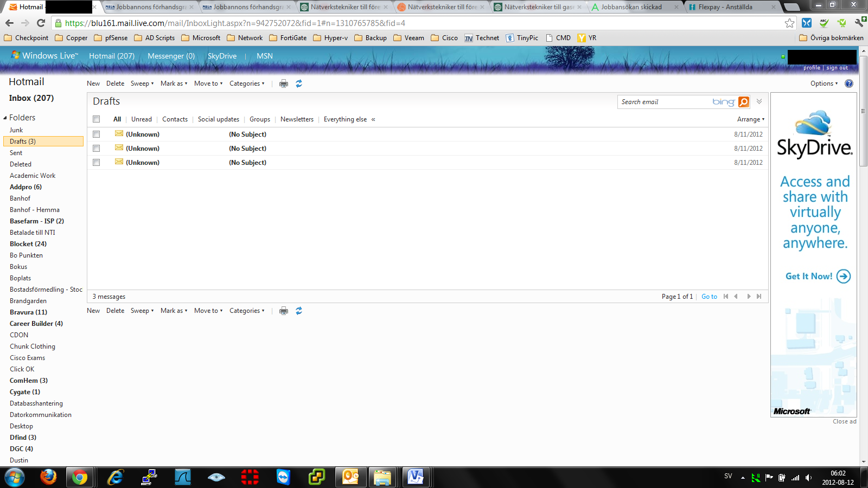Image resolution: width=868 pixels, height=488 pixels.
Task: Refresh mail with the icon in the top toolbar
Action: (299, 84)
